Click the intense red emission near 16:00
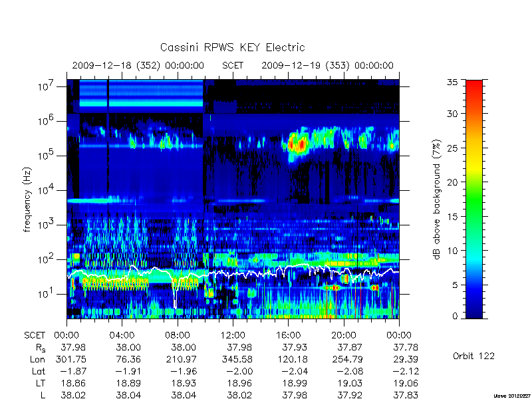532x399 pixels. (297, 144)
